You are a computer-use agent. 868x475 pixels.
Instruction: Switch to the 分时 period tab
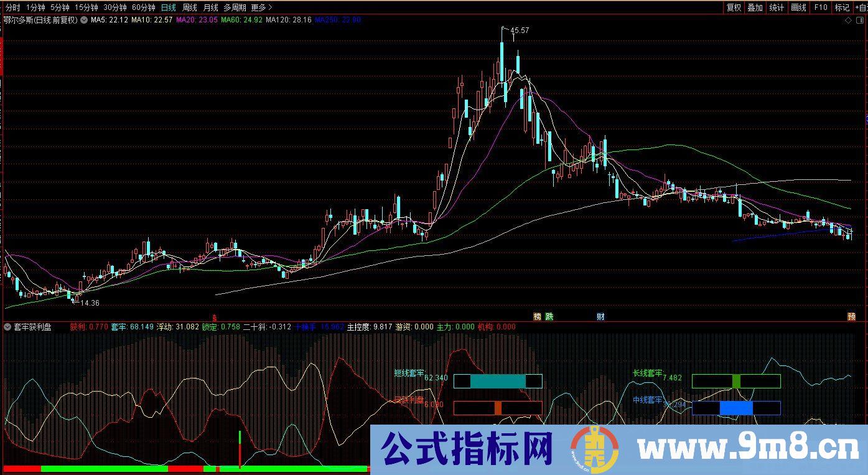pyautogui.click(x=13, y=7)
